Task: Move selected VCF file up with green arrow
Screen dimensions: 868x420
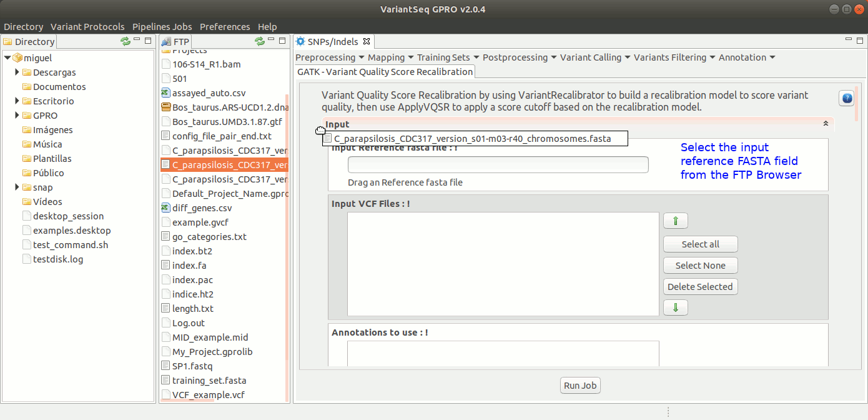Action: pyautogui.click(x=675, y=221)
